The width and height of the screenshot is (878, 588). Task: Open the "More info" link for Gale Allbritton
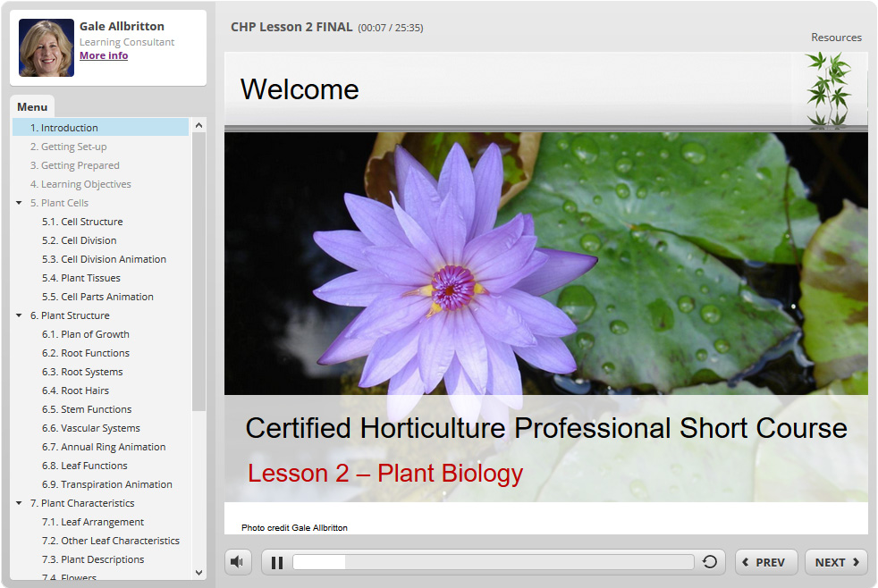[103, 55]
